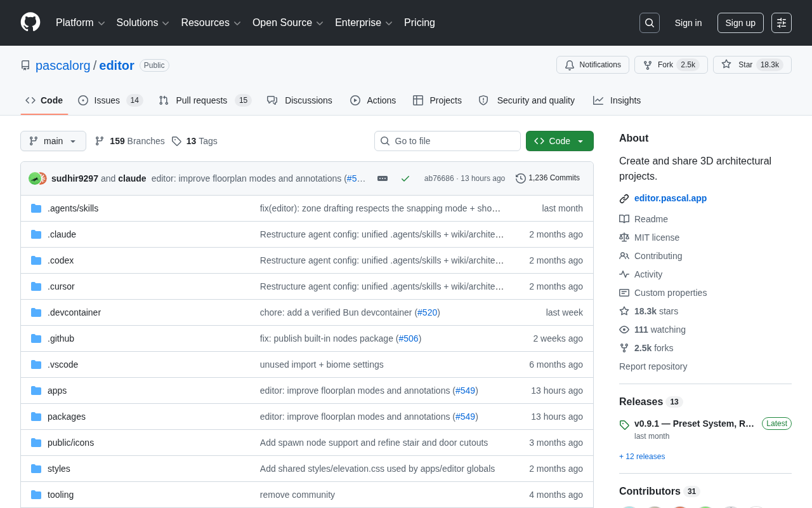Open the editor.pascal.app website link
The width and height of the screenshot is (812, 508).
point(671,198)
